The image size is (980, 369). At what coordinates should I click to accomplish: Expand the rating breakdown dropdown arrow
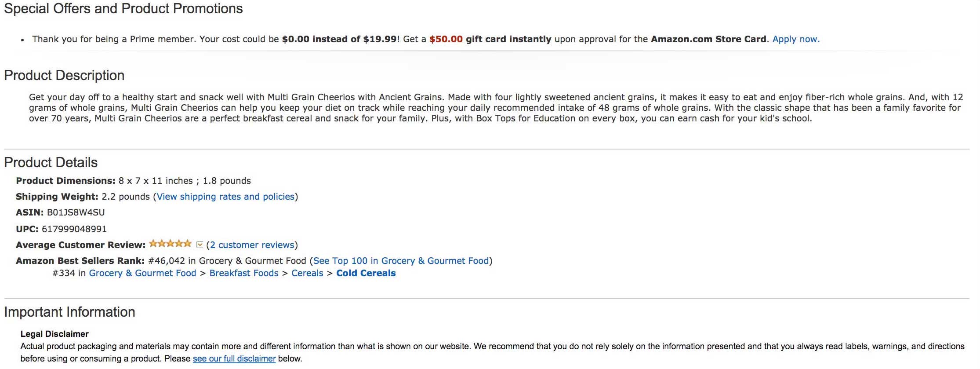point(200,245)
